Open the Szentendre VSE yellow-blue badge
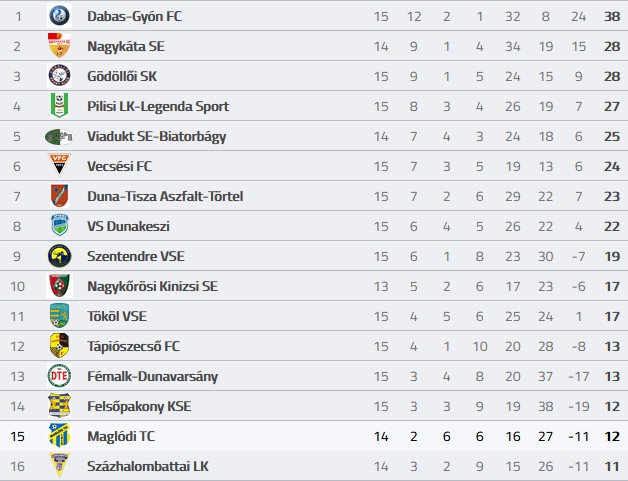 59,256
